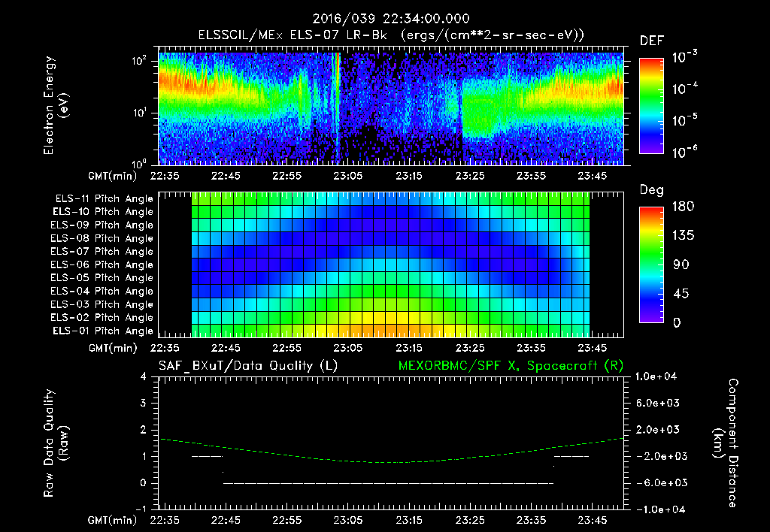Screen dimensions: 770x532
Task: Select the ELS-02 Pitch Angle row label
Action: pyautogui.click(x=102, y=318)
